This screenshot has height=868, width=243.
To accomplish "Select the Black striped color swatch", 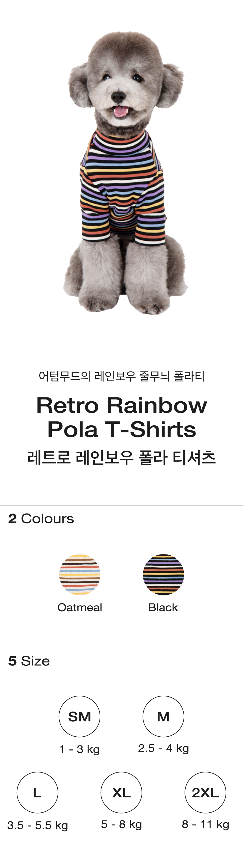I will 164,574.
